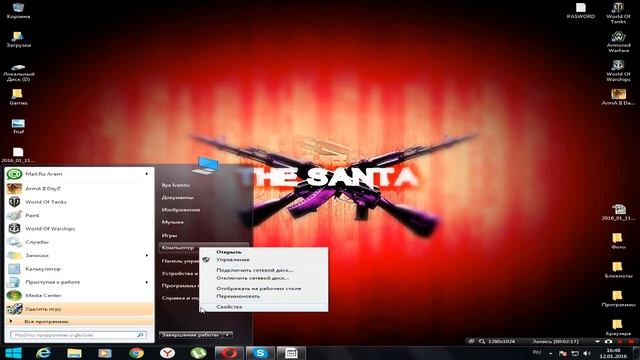The width and height of the screenshot is (640, 360).
Task: Open the PASWORD file on desktop
Action: 581,11
